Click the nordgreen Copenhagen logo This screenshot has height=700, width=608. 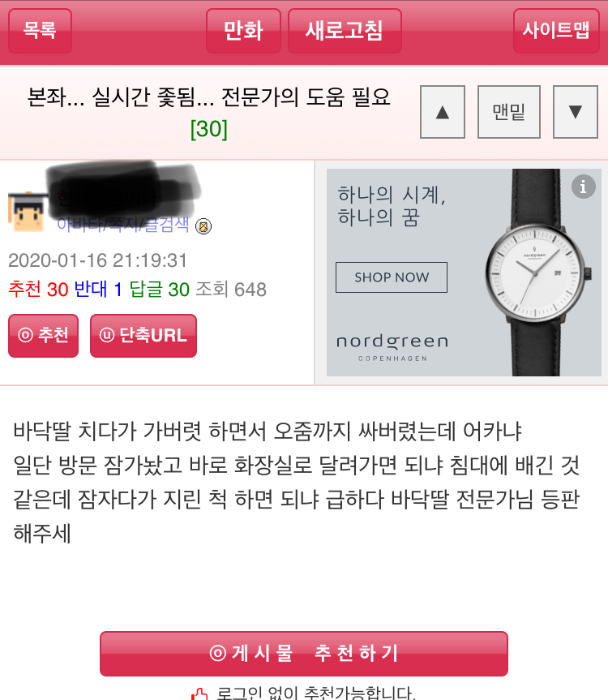pos(392,348)
